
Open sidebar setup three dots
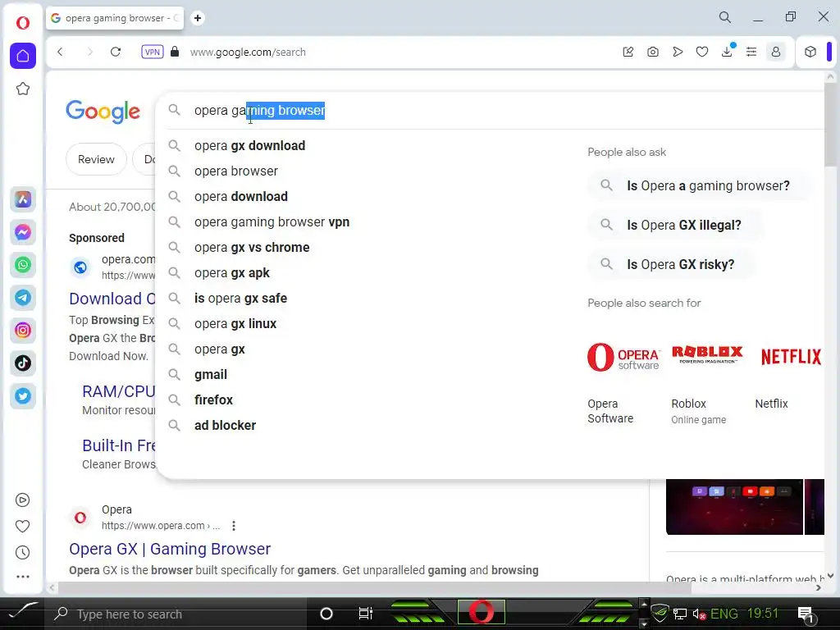pos(22,577)
